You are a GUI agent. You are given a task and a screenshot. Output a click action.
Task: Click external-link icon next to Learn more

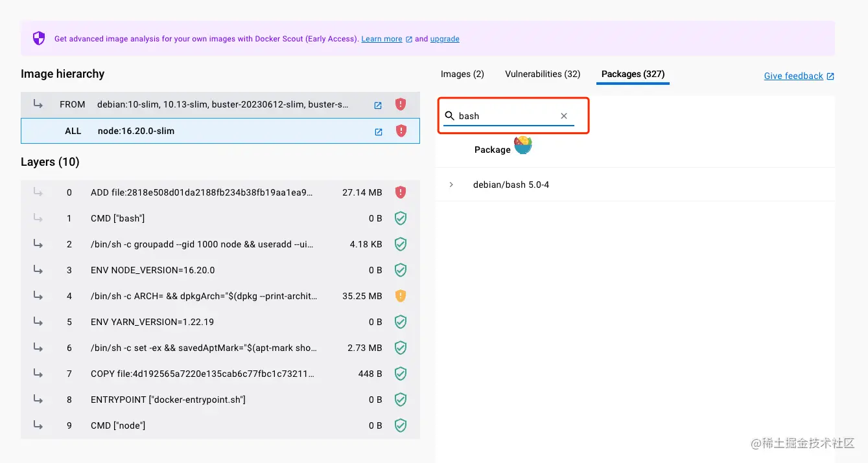pyautogui.click(x=409, y=39)
